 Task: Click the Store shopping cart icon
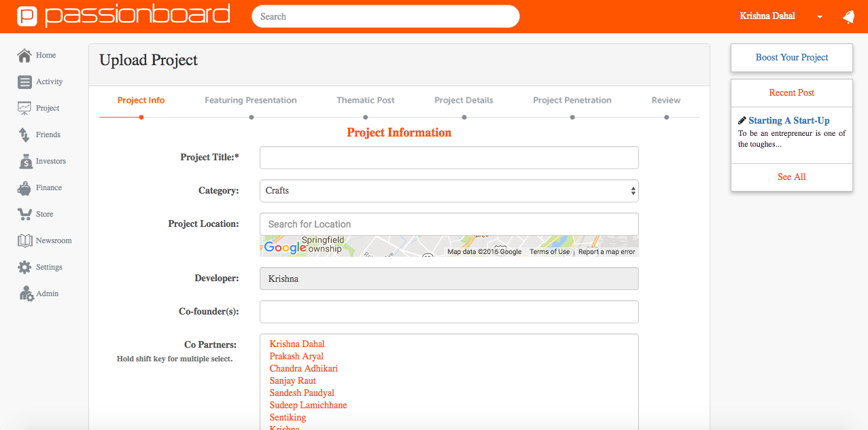pos(24,214)
